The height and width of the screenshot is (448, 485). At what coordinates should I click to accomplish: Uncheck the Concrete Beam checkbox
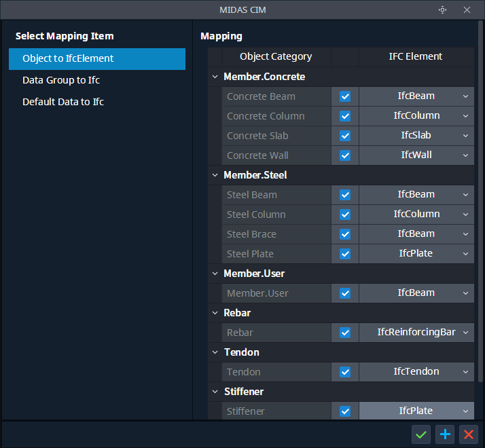point(345,96)
